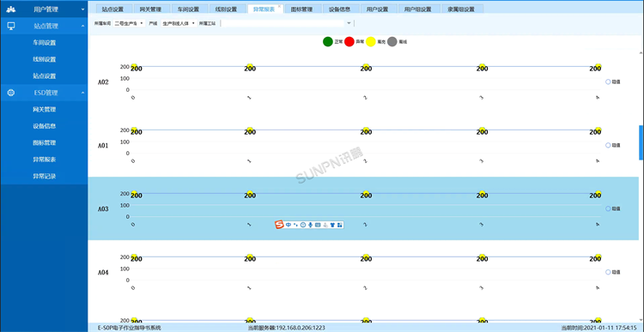The image size is (644, 332).
Task: Toggle the legend marker for row A04
Action: coord(608,272)
